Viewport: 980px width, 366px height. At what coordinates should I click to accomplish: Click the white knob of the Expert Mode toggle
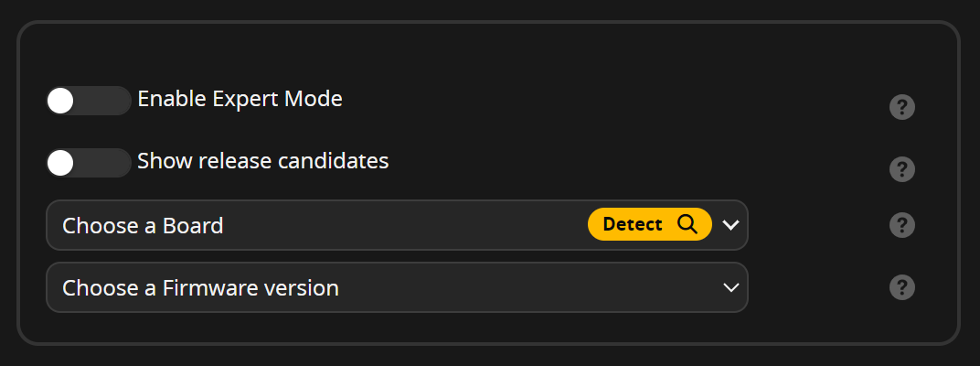(x=60, y=101)
